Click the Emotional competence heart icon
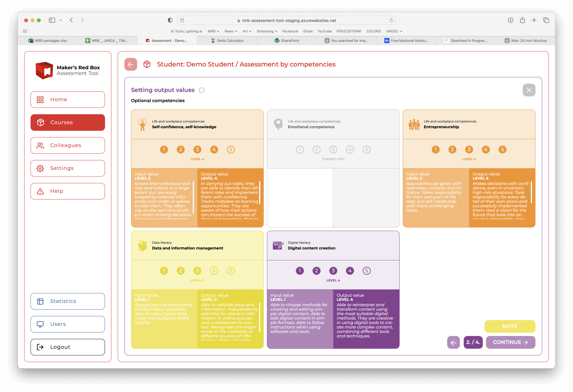The height and width of the screenshot is (392, 573). 278,124
